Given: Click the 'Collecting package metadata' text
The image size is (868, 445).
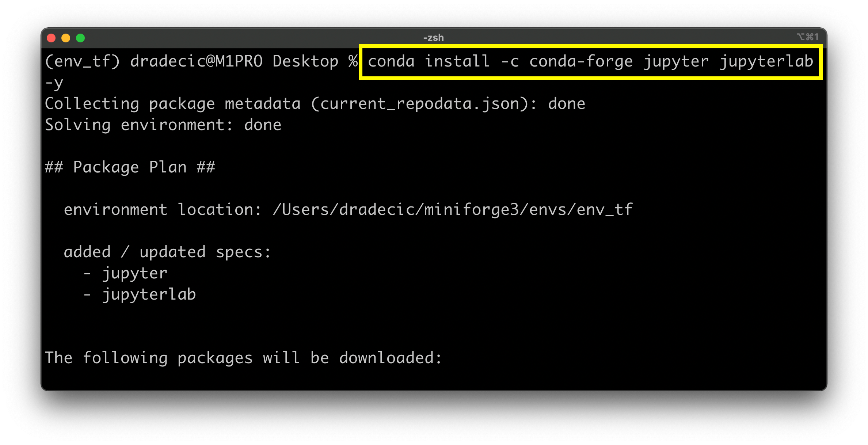Looking at the screenshot, I should pyautogui.click(x=172, y=104).
